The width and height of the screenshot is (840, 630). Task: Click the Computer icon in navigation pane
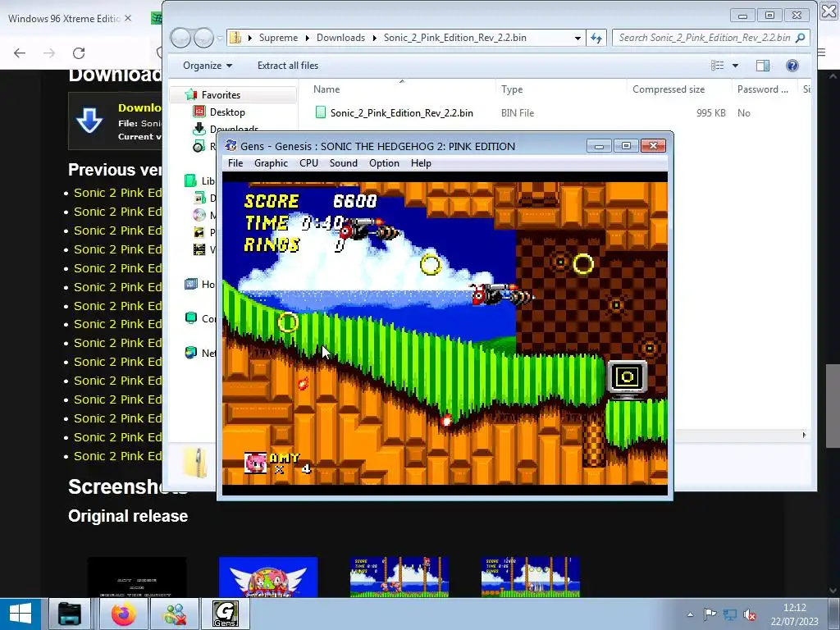[190, 317]
